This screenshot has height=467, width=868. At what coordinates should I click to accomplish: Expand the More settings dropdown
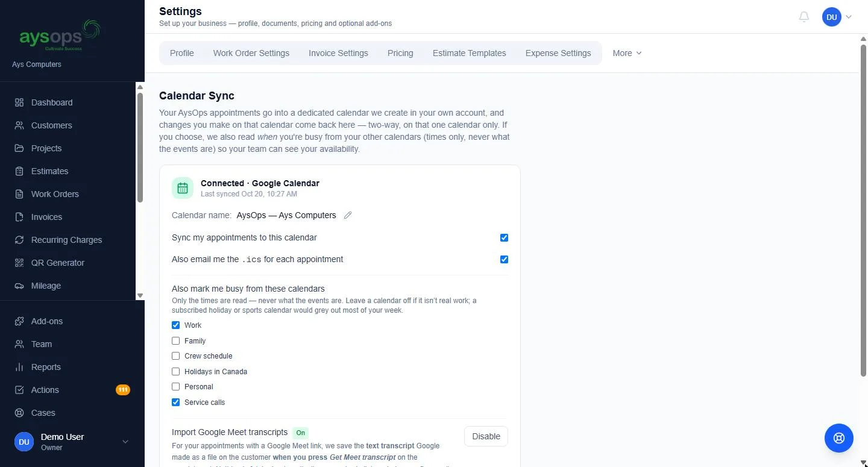(627, 53)
